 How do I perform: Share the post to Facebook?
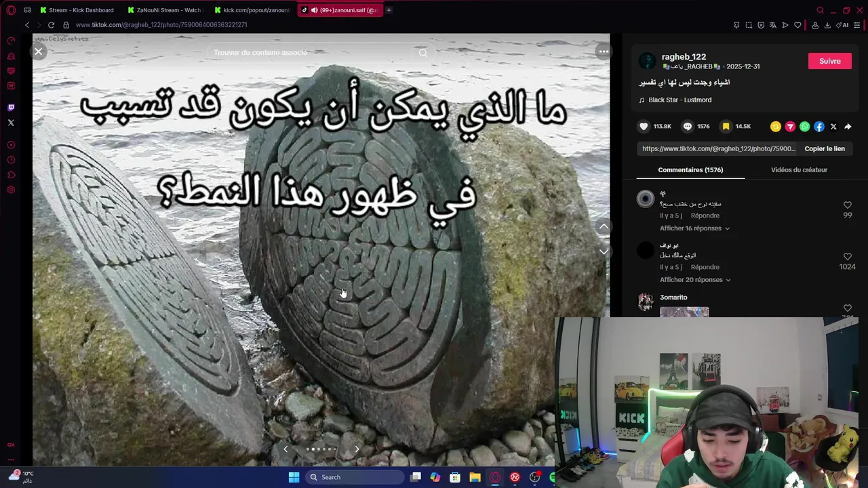coord(819,127)
